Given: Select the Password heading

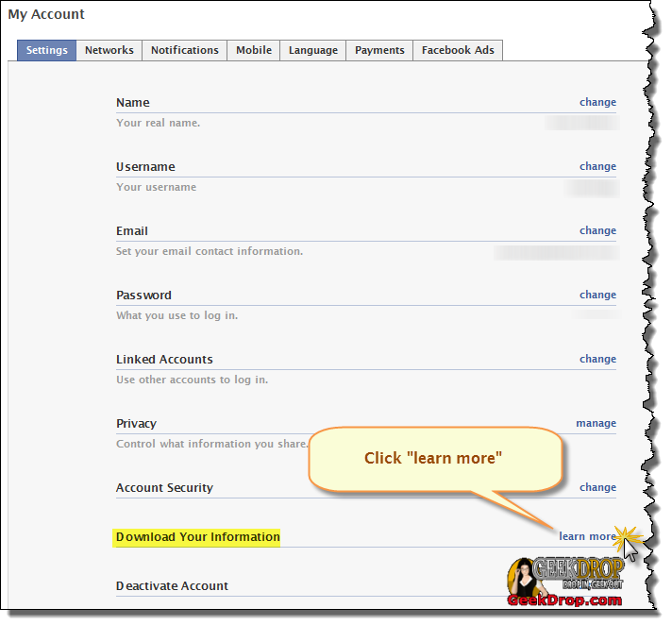Looking at the screenshot, I should point(143,296).
